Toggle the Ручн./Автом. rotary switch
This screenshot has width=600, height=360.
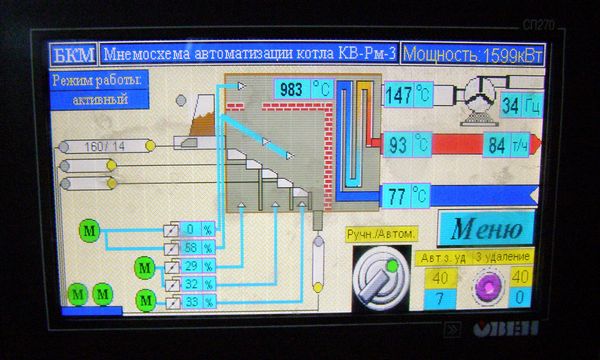click(x=381, y=278)
